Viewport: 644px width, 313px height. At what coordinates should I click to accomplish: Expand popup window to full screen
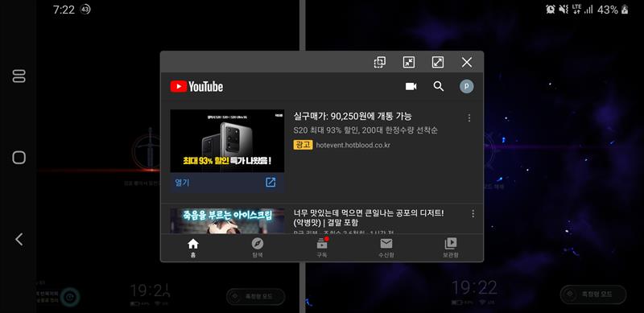[x=438, y=62]
